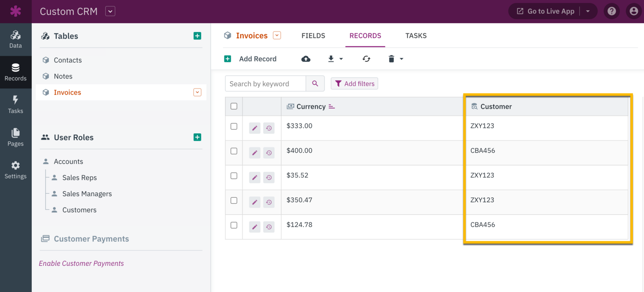Add a new table with the plus icon

(197, 36)
